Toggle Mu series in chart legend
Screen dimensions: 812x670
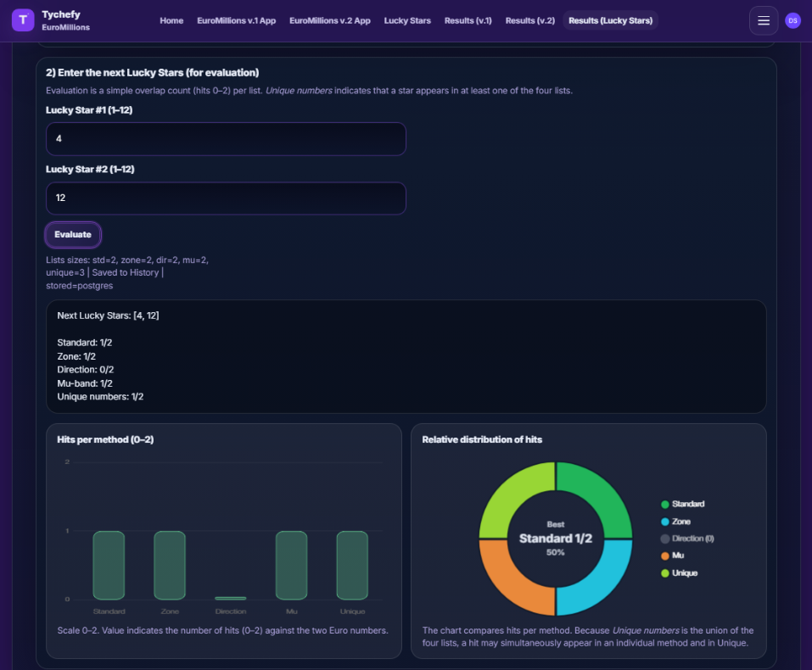pos(677,556)
